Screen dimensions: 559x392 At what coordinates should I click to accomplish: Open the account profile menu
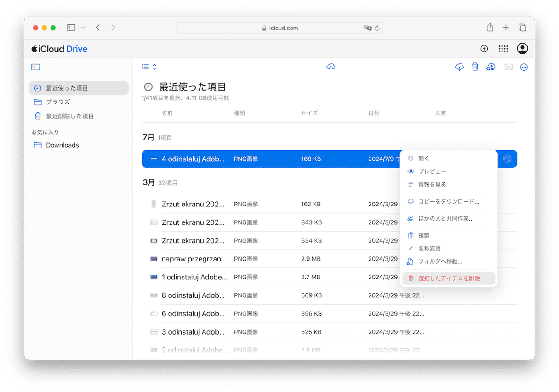(522, 49)
